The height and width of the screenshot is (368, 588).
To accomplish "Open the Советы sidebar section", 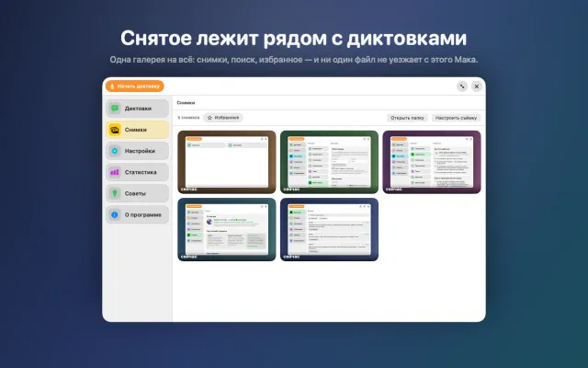I will point(137,193).
